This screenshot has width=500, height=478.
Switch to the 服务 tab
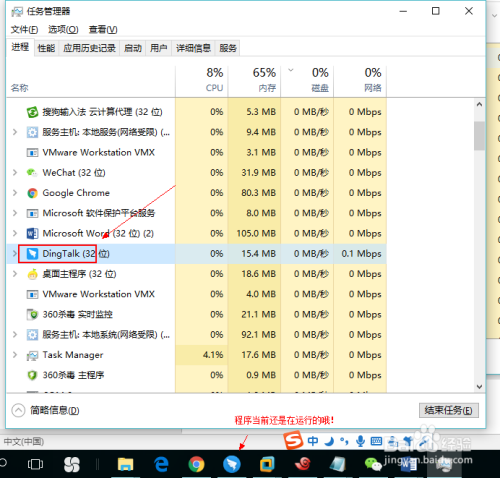(228, 49)
